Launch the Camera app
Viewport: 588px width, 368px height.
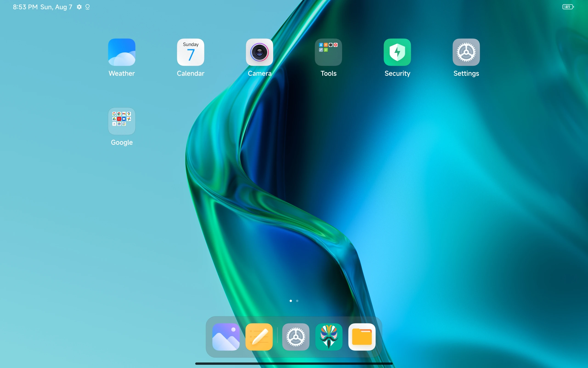[x=260, y=52]
